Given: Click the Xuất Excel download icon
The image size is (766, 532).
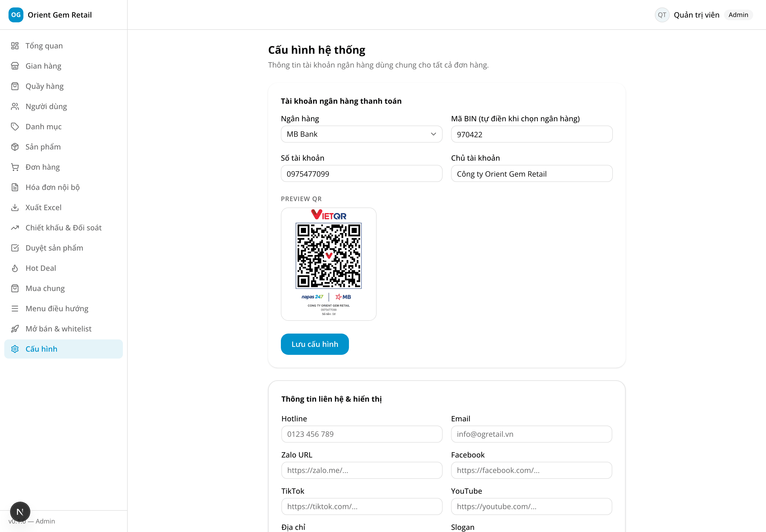Looking at the screenshot, I should tap(15, 207).
